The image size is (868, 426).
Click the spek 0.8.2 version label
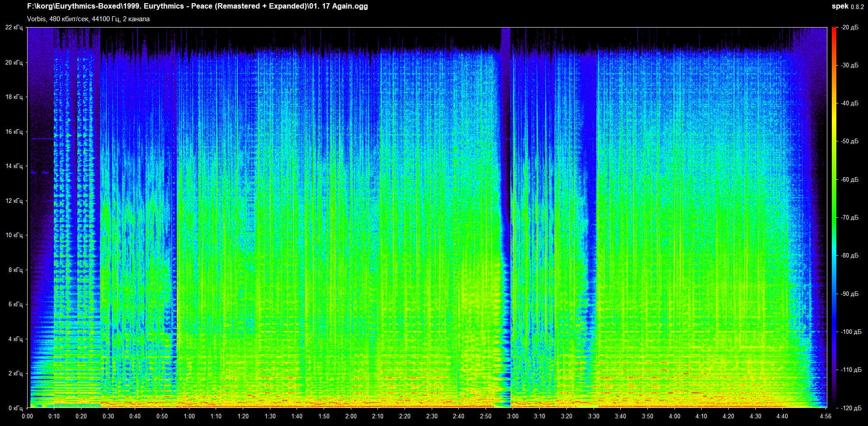[848, 6]
